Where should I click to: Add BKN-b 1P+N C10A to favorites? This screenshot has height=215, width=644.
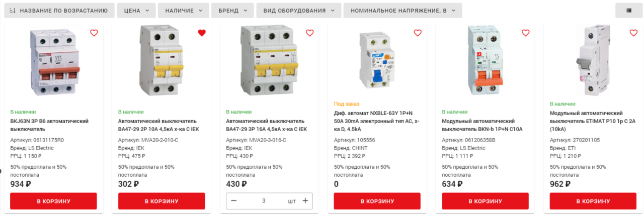pyautogui.click(x=525, y=33)
